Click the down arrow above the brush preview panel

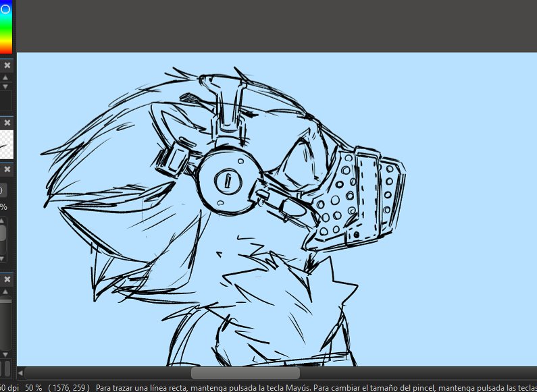[5, 86]
